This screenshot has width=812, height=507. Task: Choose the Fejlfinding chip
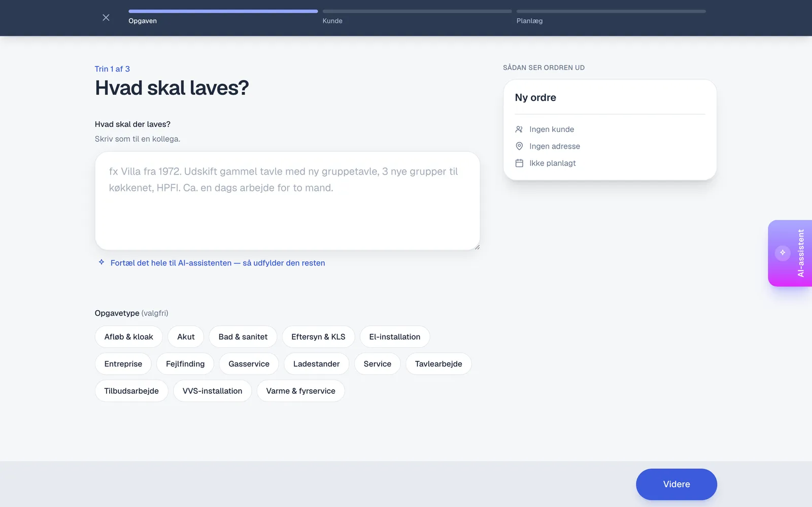point(185,364)
